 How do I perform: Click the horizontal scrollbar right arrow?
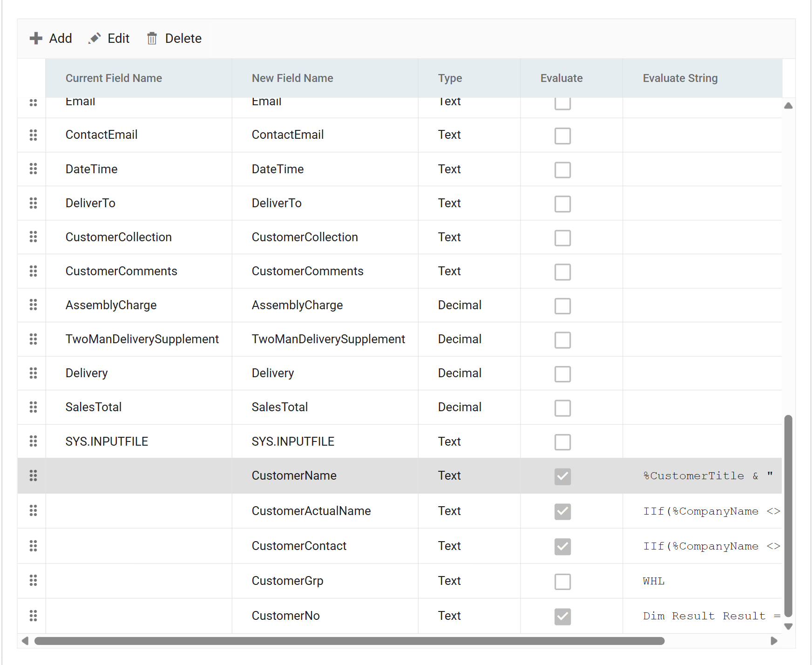click(x=774, y=641)
